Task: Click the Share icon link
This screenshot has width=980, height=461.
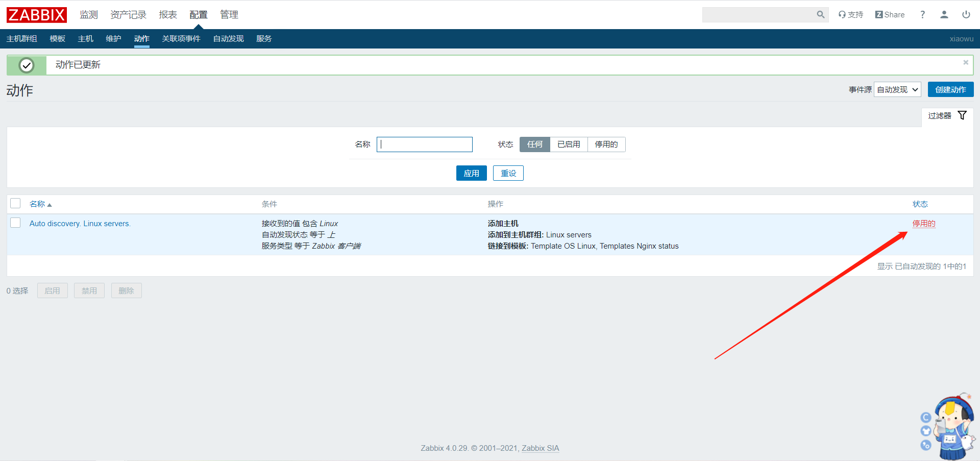Action: [890, 15]
